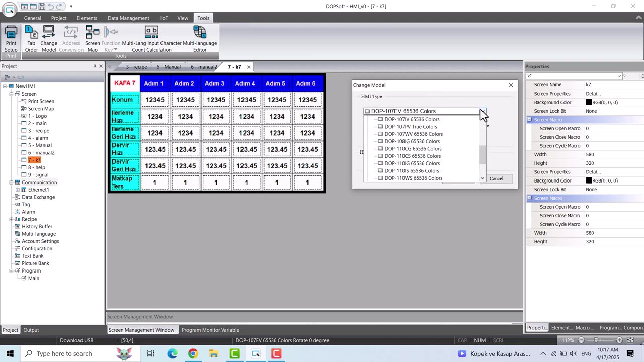Open Google Chrome from the taskbar
This screenshot has width=644, height=362.
click(193, 354)
